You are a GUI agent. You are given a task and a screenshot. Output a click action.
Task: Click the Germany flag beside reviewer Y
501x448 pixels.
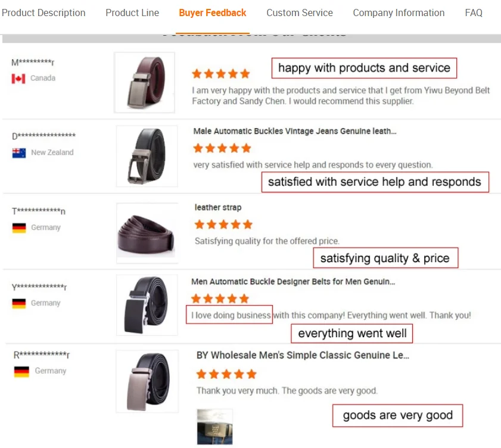click(19, 303)
